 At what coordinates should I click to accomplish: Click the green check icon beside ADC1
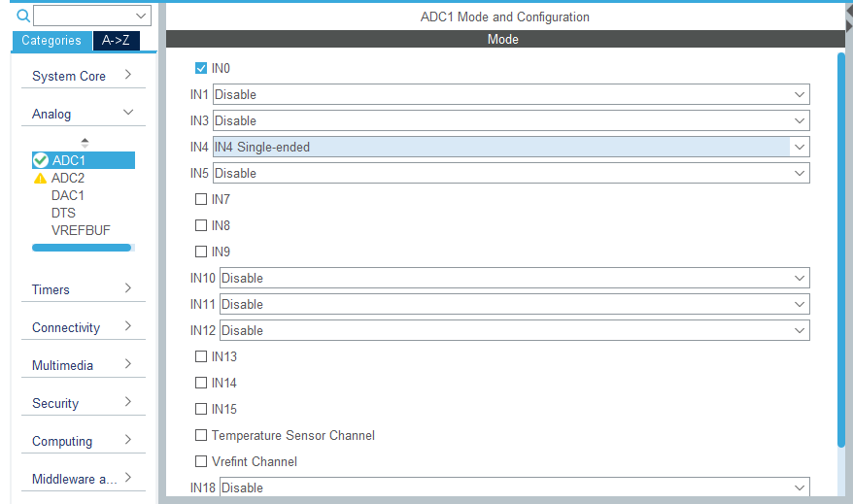(x=40, y=160)
